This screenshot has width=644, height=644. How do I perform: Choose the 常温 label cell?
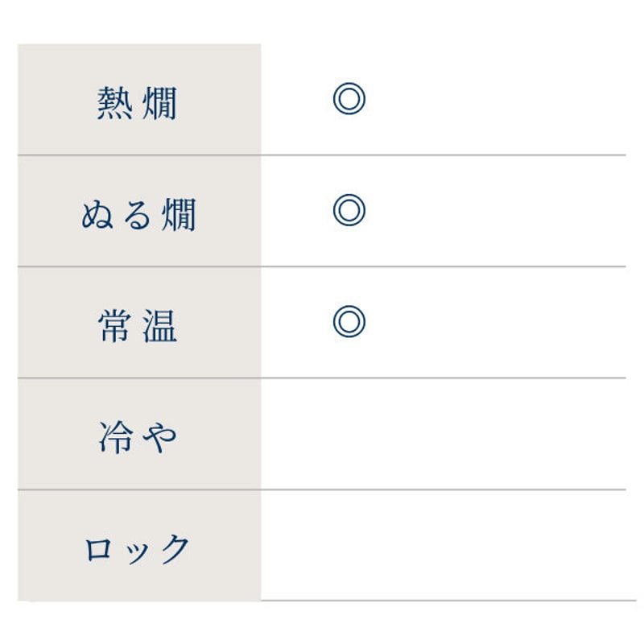pyautogui.click(x=139, y=323)
